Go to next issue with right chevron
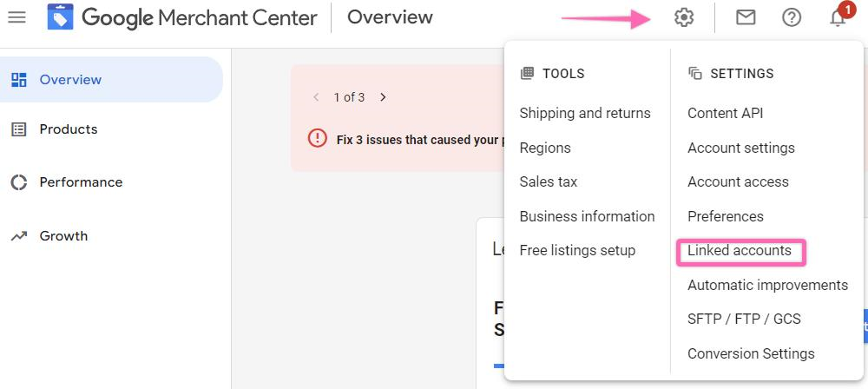Viewport: 868px width, 389px height. 383,97
